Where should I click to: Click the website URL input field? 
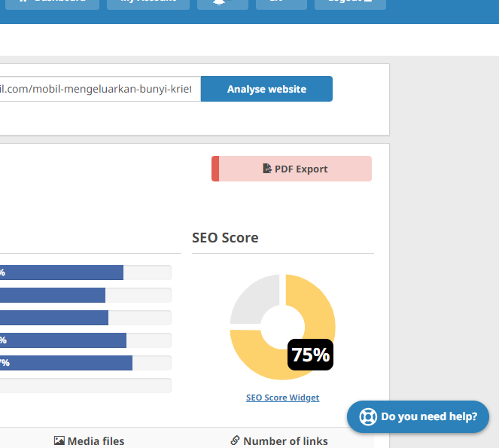click(x=100, y=89)
